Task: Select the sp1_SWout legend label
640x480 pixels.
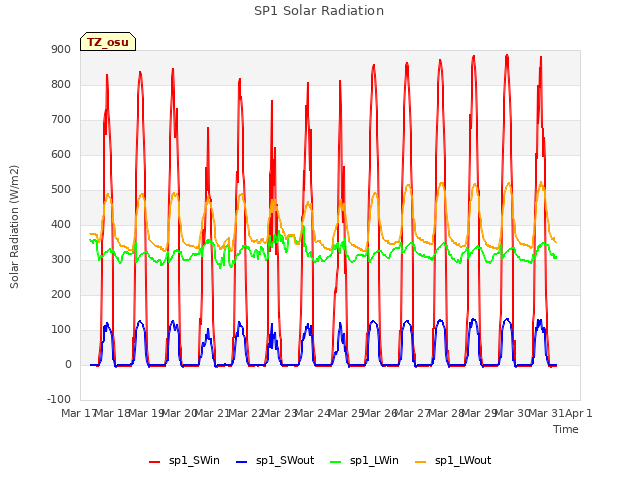Action: 285,461
